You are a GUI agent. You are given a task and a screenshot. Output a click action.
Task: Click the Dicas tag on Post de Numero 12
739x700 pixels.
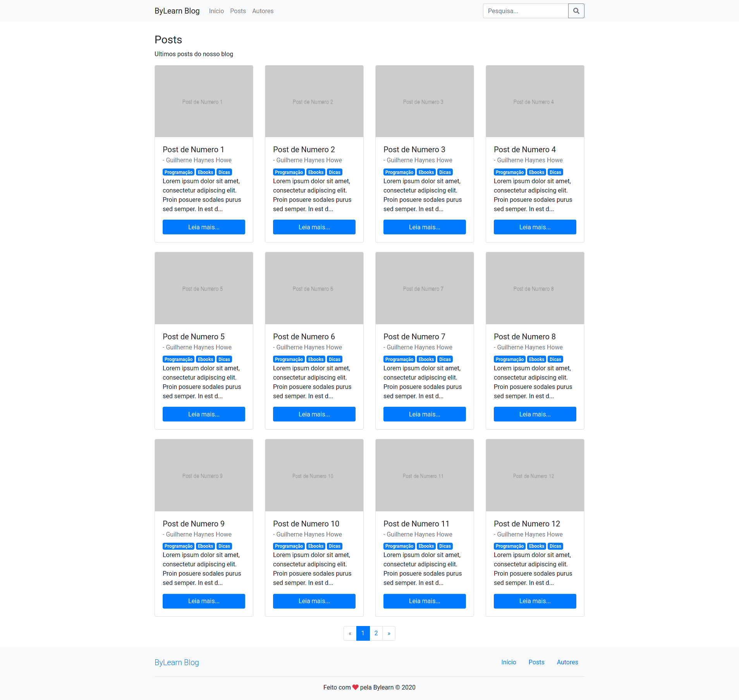point(555,546)
